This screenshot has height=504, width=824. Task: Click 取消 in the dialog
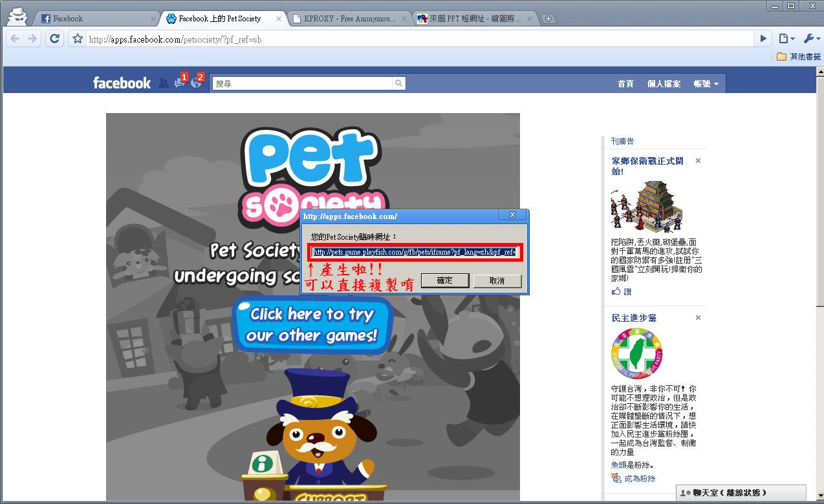point(497,280)
